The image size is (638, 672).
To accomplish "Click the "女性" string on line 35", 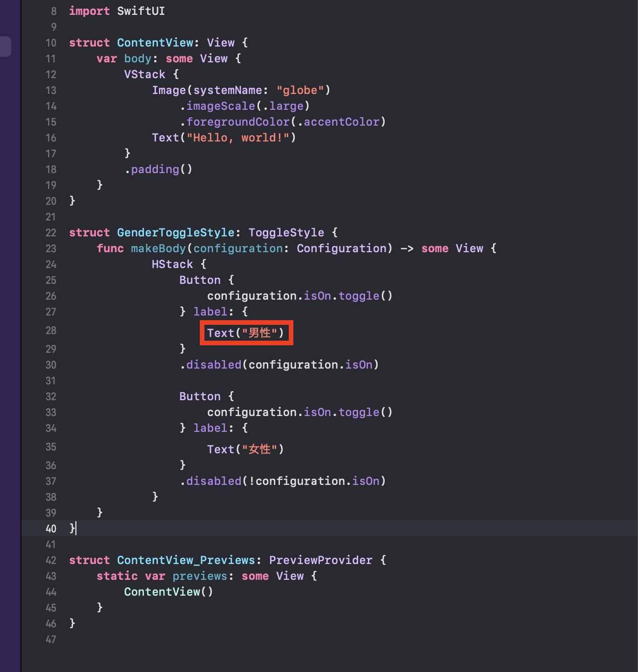I will coord(260,450).
